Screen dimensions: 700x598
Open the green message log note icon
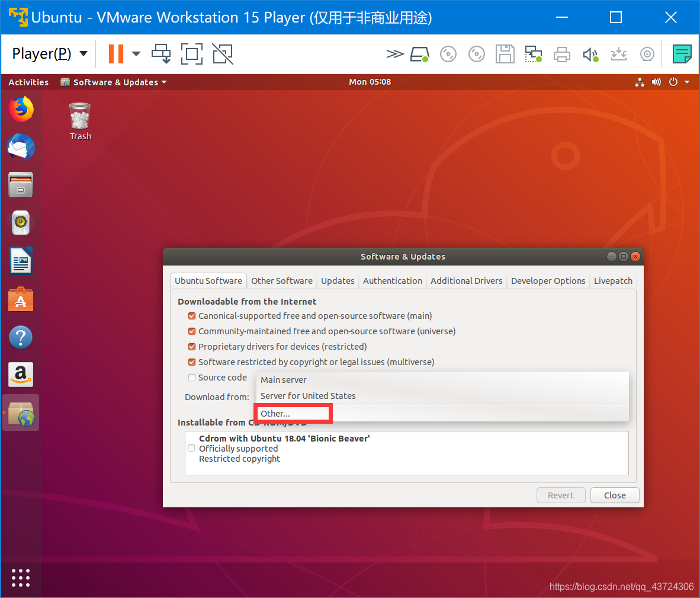[682, 54]
